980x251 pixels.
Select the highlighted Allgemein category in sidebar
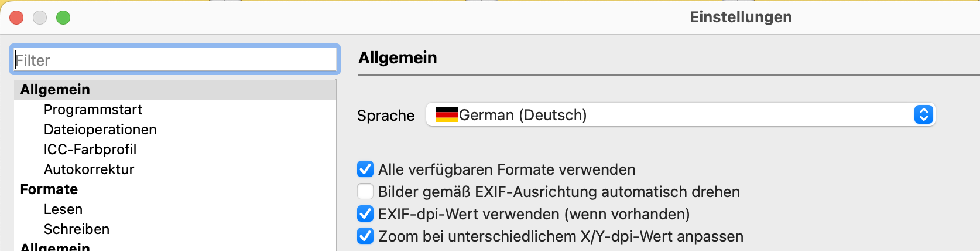(55, 90)
